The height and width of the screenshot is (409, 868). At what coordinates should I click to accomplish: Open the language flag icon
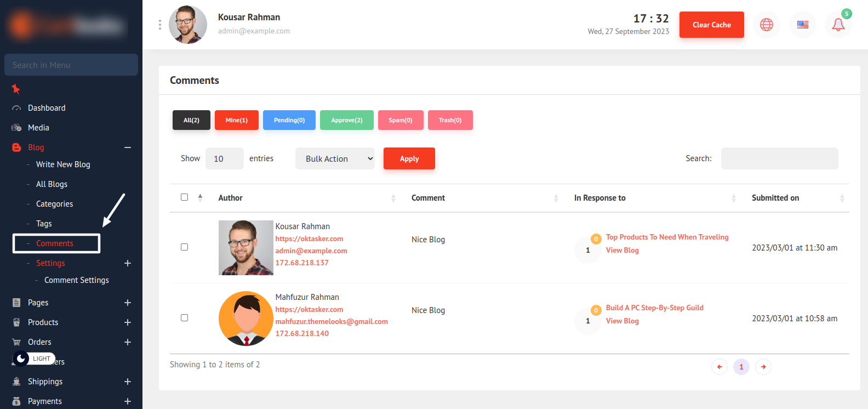[802, 25]
